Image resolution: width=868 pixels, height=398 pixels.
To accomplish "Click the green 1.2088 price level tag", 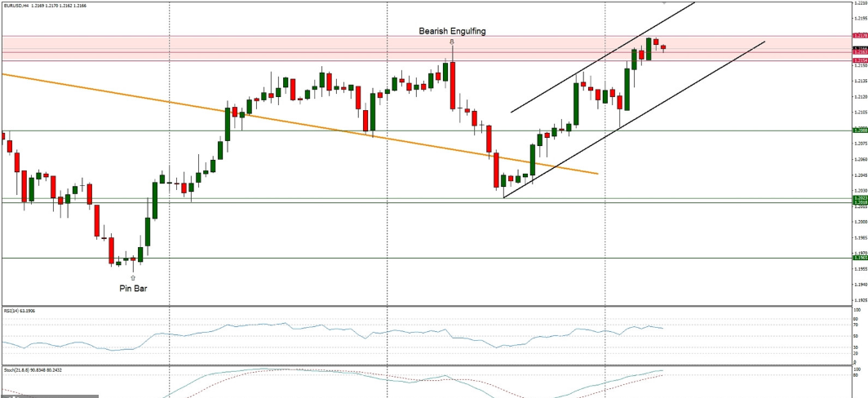I will [859, 130].
